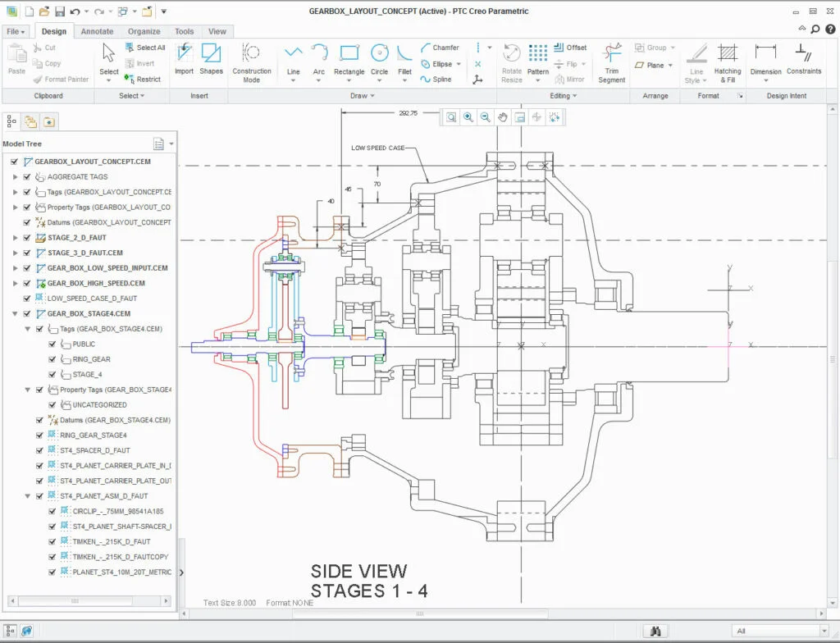This screenshot has height=643, width=840.
Task: Enable Construction Mode
Action: [251, 64]
